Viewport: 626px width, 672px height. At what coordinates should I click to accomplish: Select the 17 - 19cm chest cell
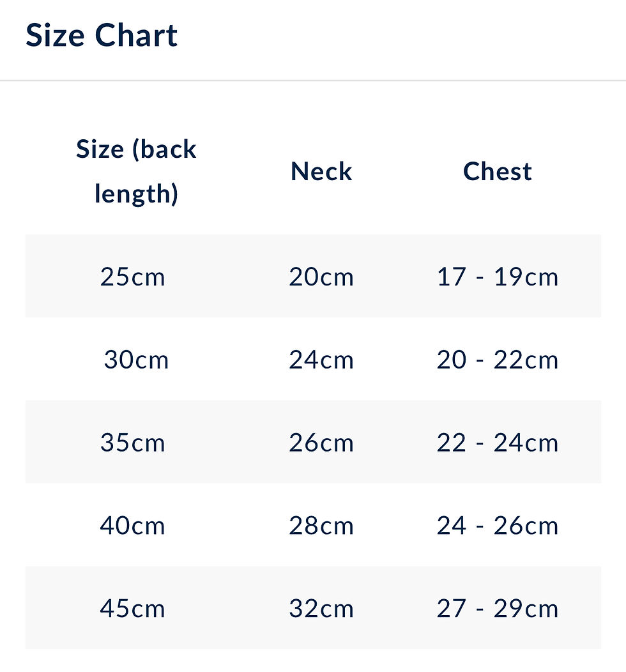(498, 277)
